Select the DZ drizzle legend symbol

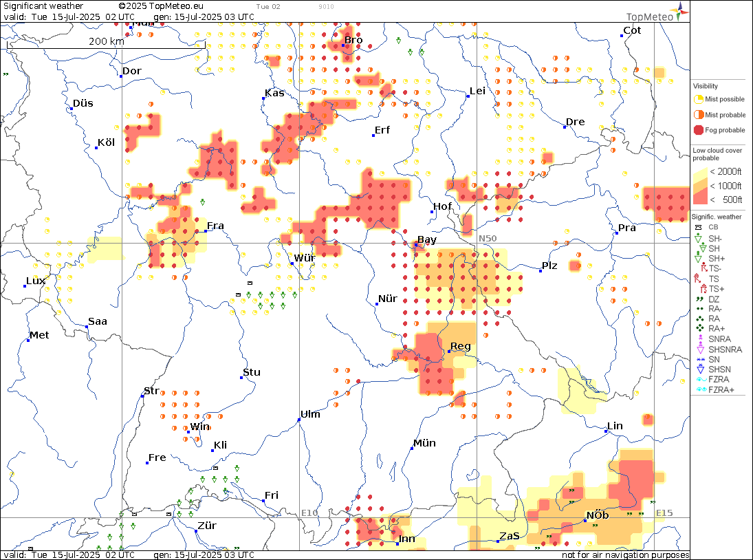point(699,299)
